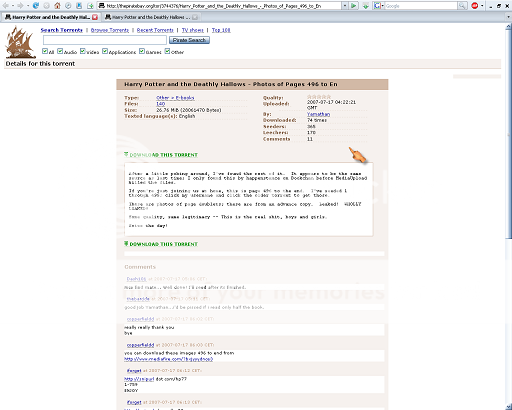Open Downloads with the green down-arrow icon
This screenshot has height=410, width=512.
pos(366,6)
